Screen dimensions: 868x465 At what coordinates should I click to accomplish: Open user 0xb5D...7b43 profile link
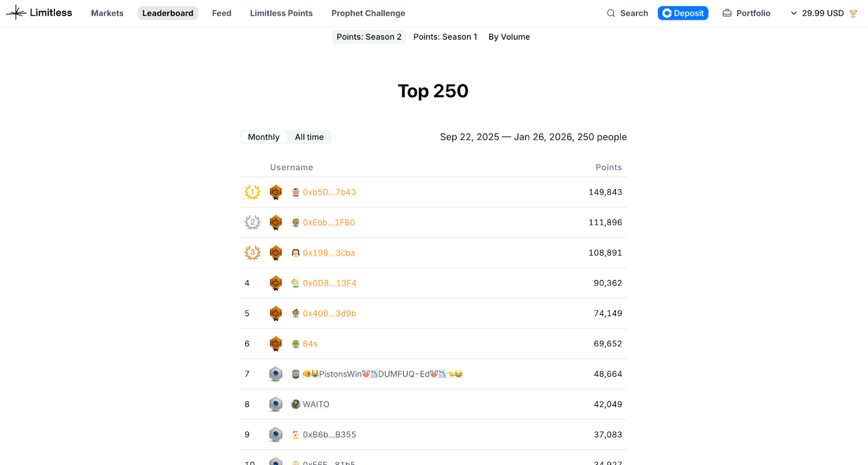[x=329, y=192]
